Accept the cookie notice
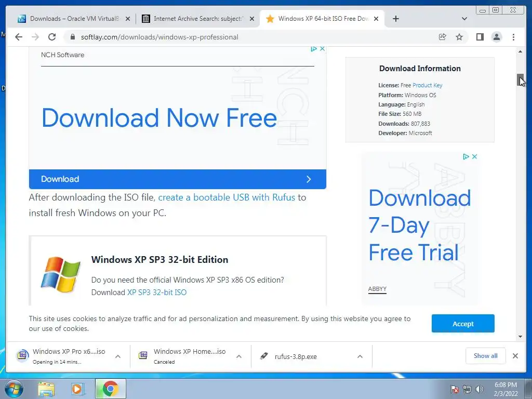This screenshot has width=532, height=399. [x=463, y=324]
